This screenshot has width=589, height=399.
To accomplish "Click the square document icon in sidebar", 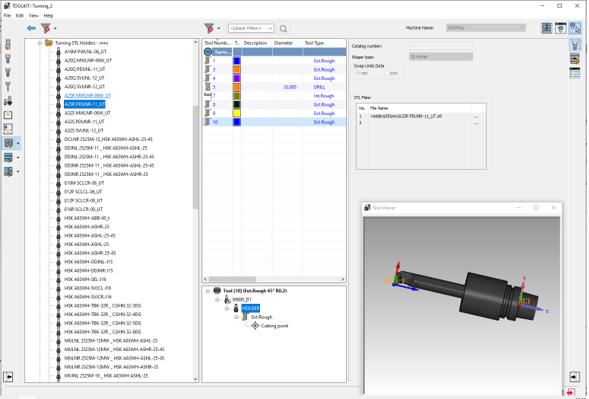I will tap(8, 115).
